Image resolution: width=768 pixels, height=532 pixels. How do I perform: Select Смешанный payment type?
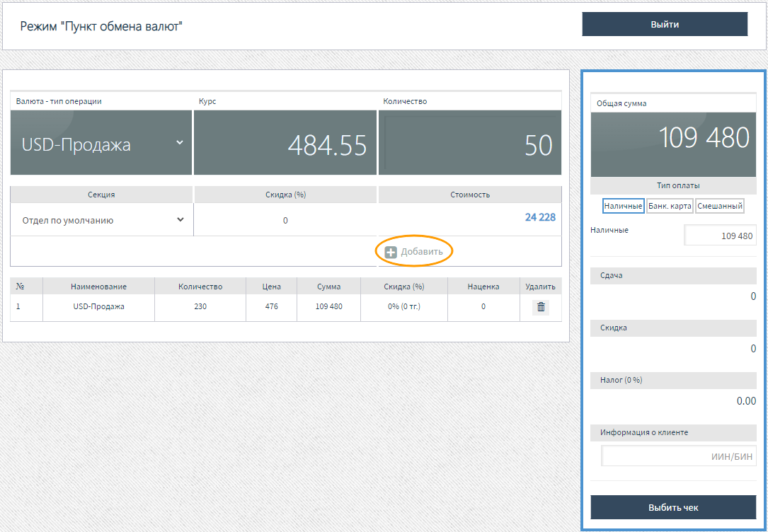pos(719,206)
